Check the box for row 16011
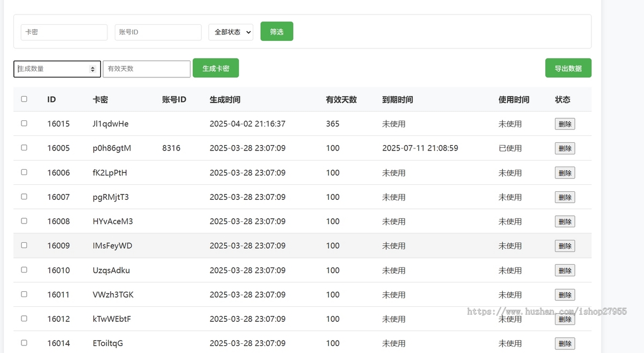The image size is (644, 353). (24, 294)
